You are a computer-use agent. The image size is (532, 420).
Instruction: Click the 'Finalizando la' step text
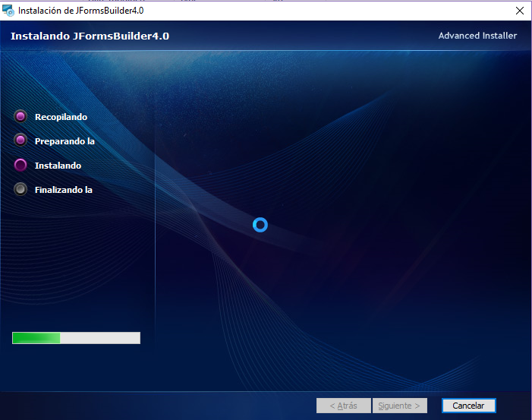(x=64, y=190)
